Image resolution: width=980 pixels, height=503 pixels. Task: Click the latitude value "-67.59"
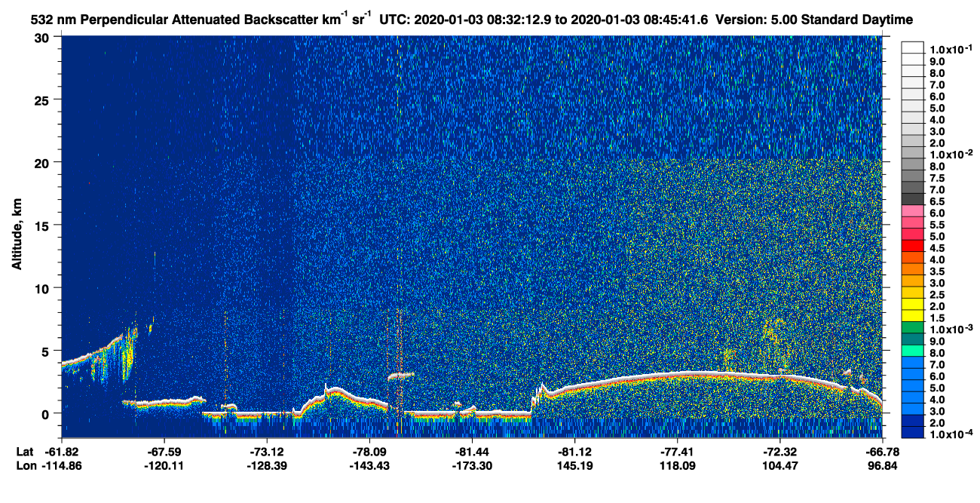point(164,451)
